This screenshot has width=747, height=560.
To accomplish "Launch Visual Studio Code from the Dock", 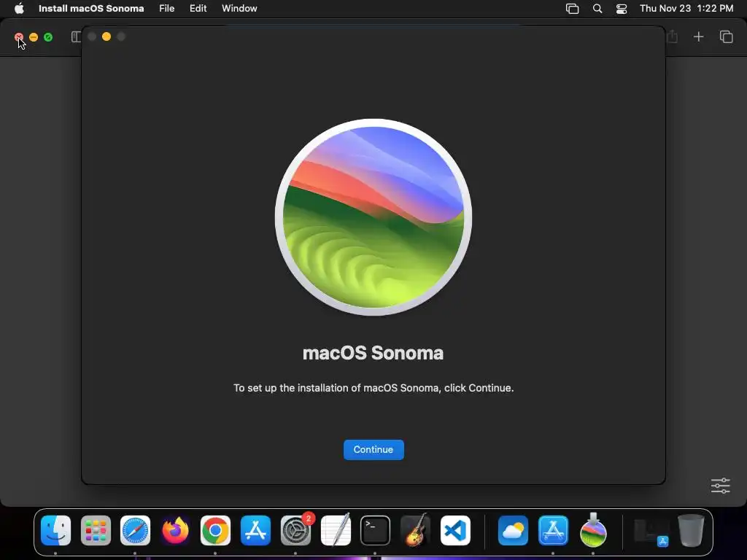I will [x=455, y=531].
